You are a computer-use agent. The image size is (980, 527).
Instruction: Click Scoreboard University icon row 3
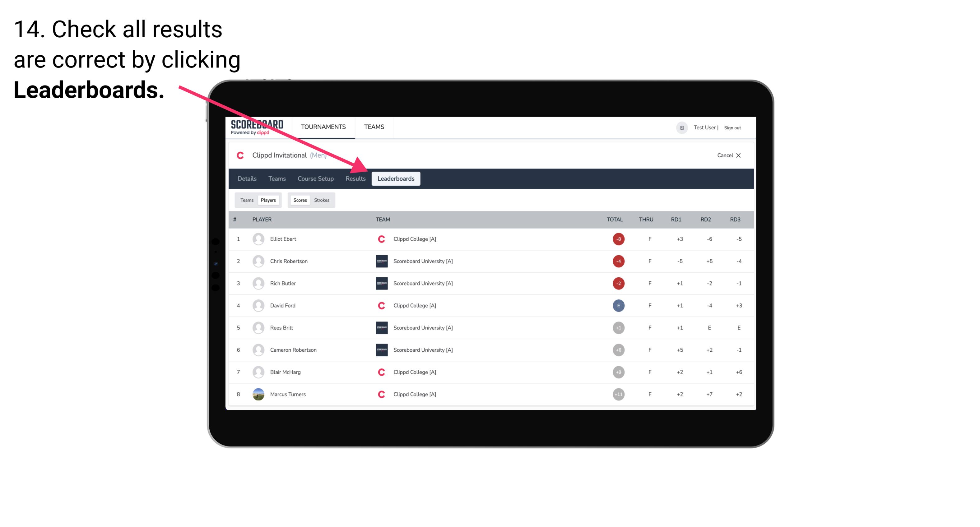pyautogui.click(x=380, y=283)
